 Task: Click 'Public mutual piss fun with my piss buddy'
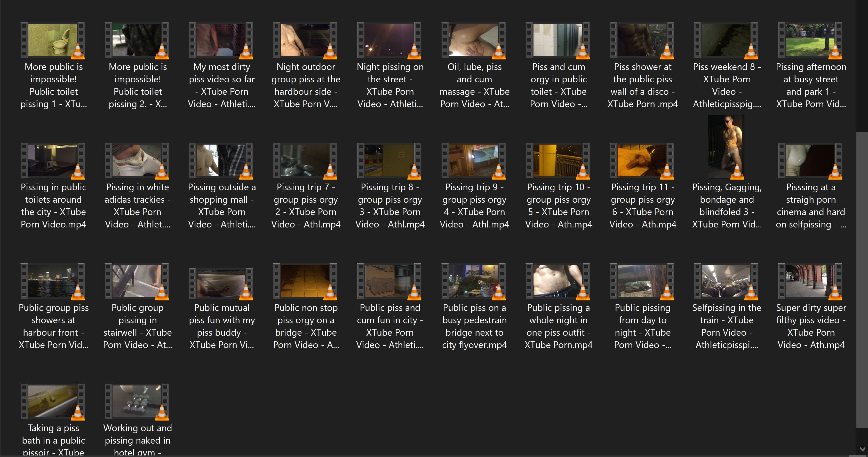(x=222, y=309)
